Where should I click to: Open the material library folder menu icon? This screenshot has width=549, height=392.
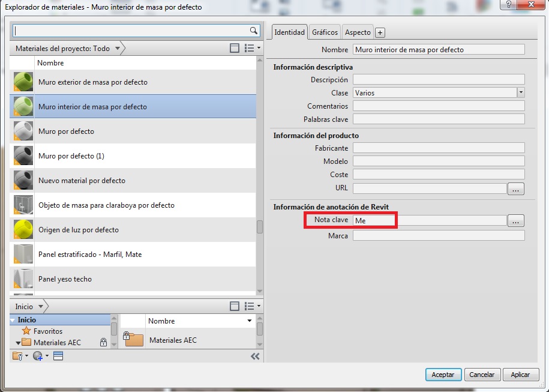coord(18,356)
